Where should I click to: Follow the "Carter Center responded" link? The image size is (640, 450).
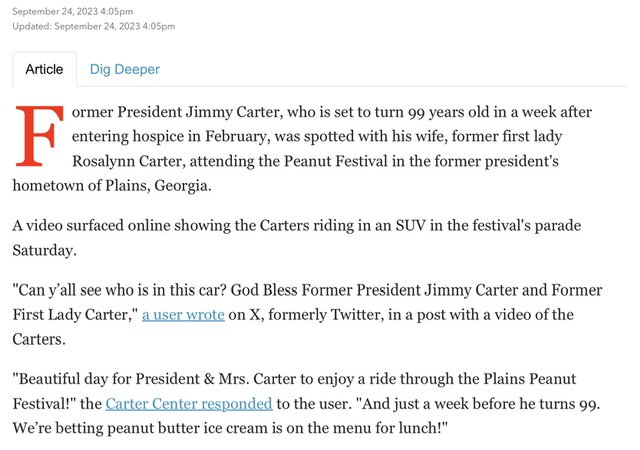189,403
